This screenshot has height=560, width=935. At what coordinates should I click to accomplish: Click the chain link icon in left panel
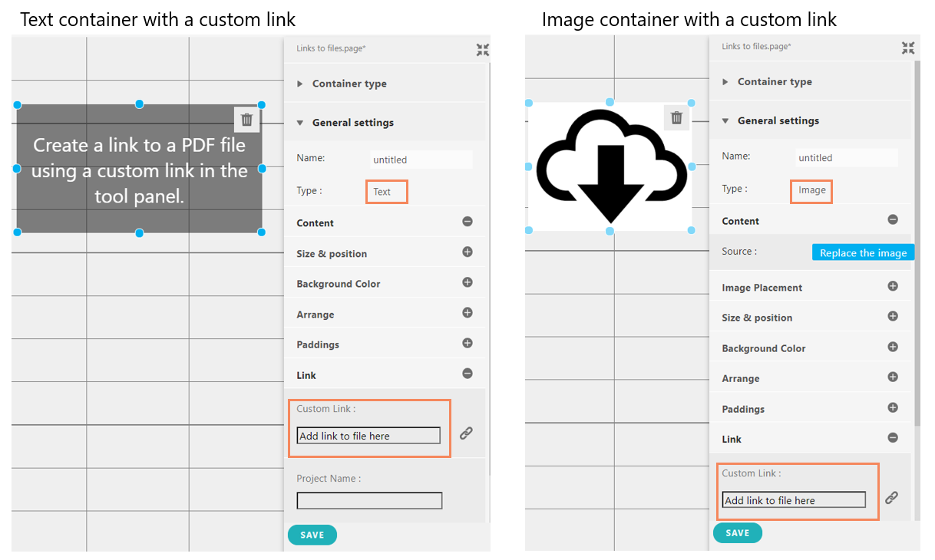466,433
